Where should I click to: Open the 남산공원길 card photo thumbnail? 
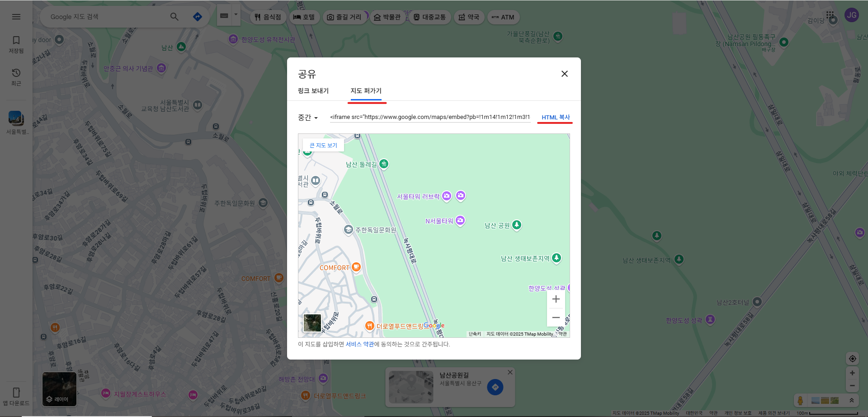(411, 387)
